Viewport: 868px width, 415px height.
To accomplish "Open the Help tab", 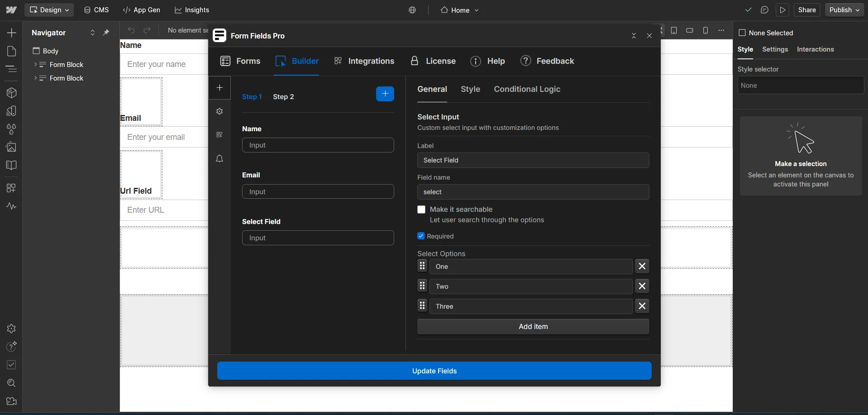I will pyautogui.click(x=488, y=61).
